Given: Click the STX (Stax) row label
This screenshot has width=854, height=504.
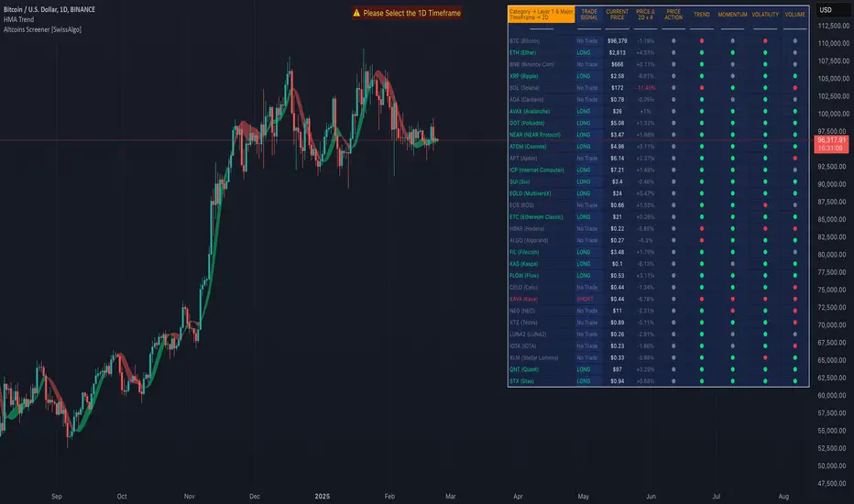Looking at the screenshot, I should point(521,381).
